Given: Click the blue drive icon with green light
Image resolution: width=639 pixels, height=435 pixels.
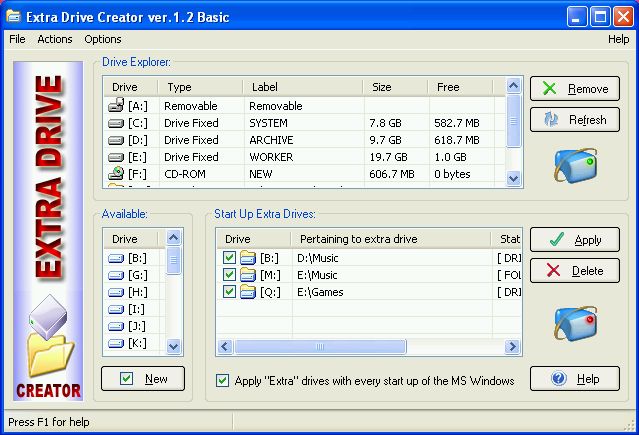Looking at the screenshot, I should 575,165.
